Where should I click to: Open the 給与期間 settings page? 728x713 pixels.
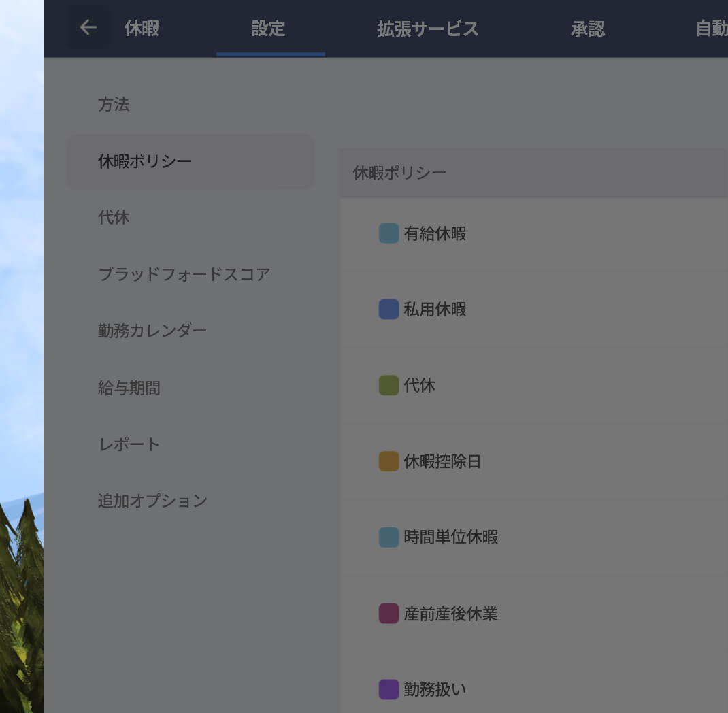[129, 388]
